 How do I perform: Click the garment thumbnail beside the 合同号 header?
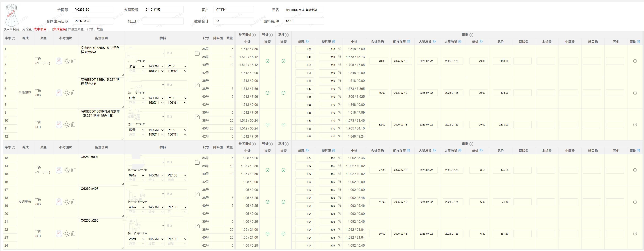[12, 15]
